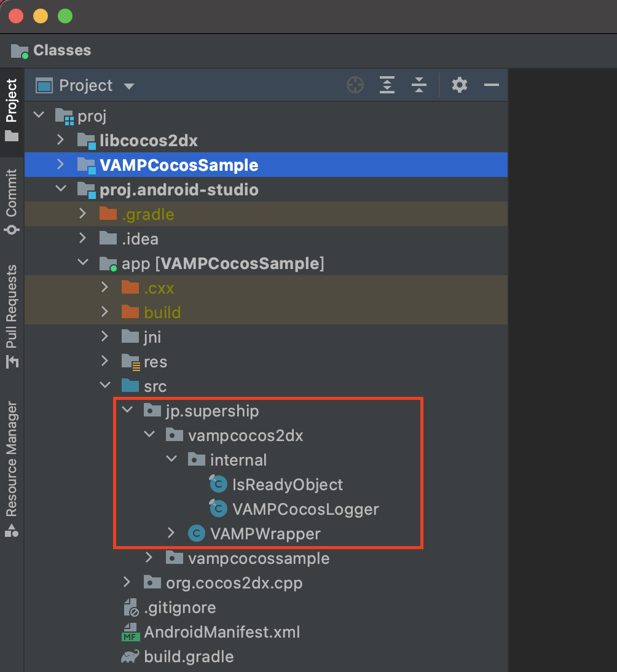Image resolution: width=617 pixels, height=672 pixels.
Task: Select the VAMPCocosSample project entry
Action: (178, 165)
